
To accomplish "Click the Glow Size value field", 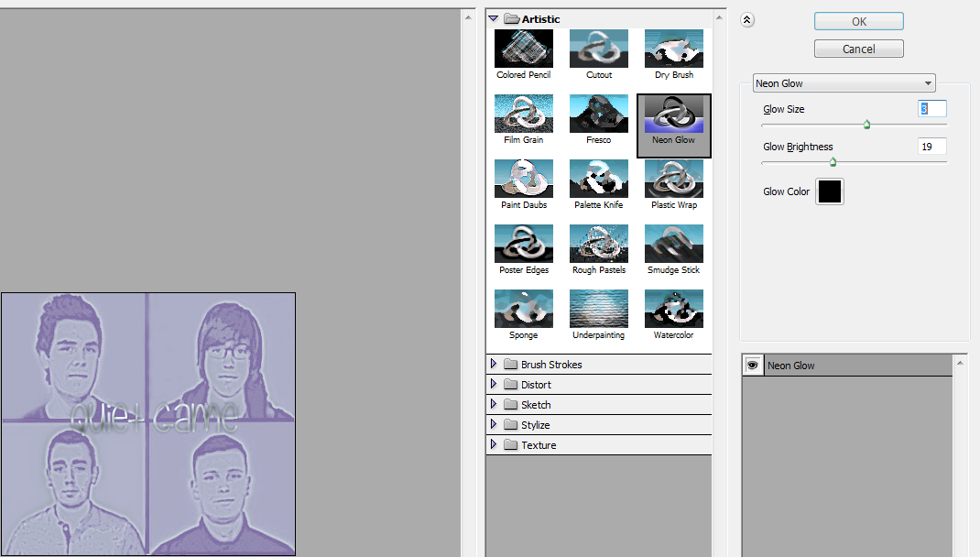I will (x=931, y=109).
